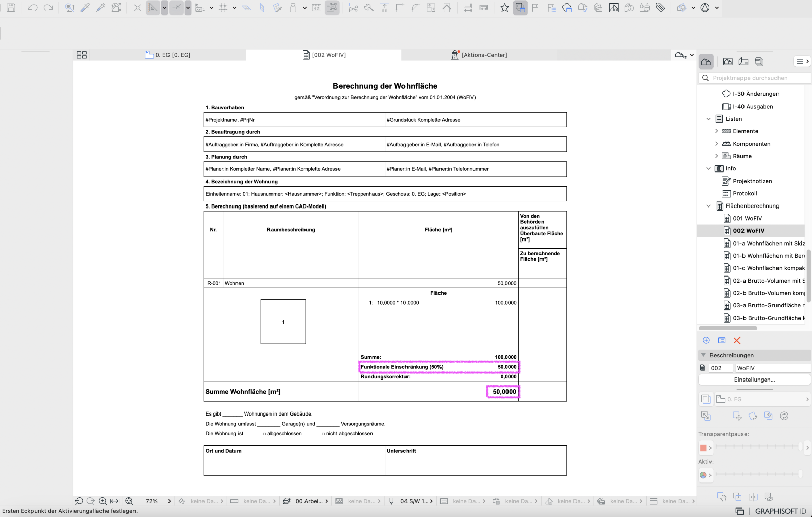This screenshot has height=517, width=812.
Task: Open 02-a Brutto-Volumen list item
Action: [764, 281]
